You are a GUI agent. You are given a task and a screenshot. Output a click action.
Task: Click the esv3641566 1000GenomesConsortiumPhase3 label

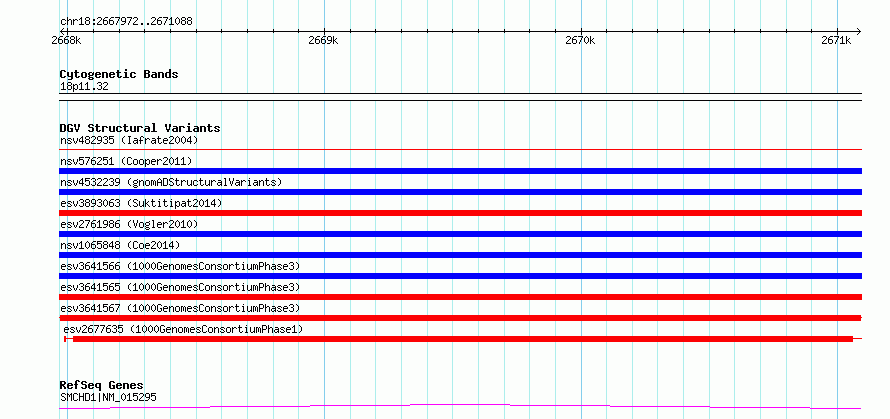click(x=180, y=266)
